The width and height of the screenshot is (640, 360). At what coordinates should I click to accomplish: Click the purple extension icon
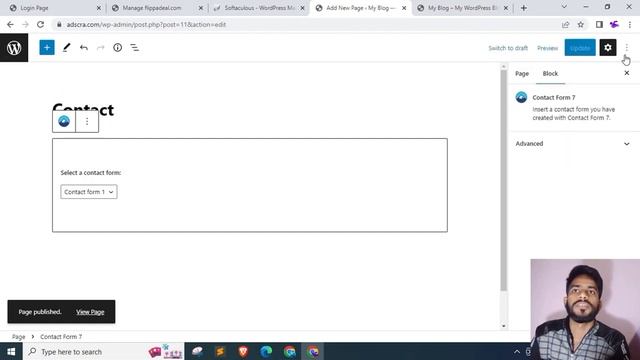click(614, 24)
